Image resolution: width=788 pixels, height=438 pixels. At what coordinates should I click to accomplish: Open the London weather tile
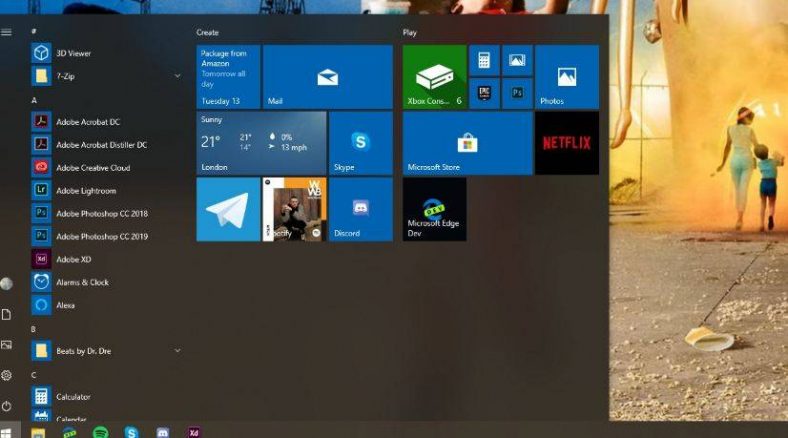coord(261,143)
